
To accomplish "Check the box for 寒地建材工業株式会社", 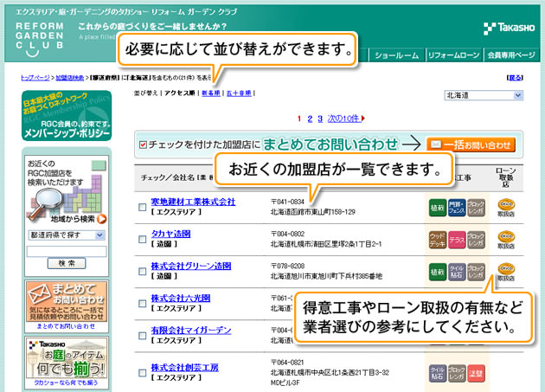I will click(x=142, y=208).
